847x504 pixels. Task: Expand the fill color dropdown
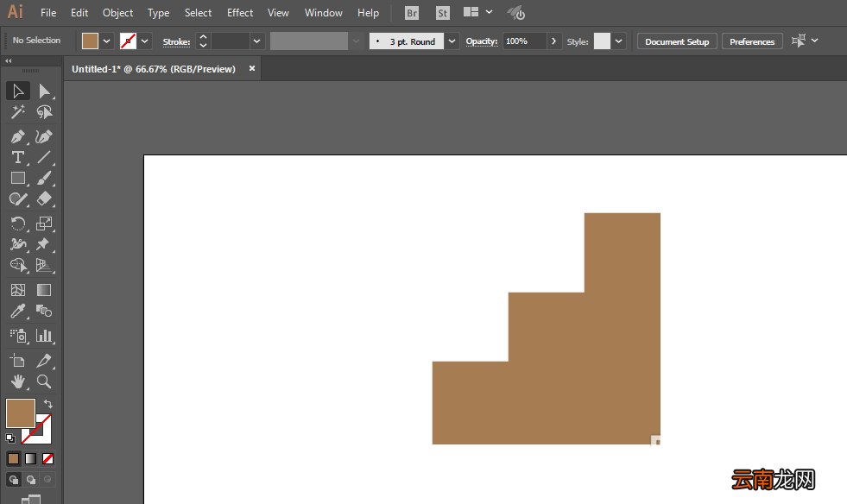[106, 41]
